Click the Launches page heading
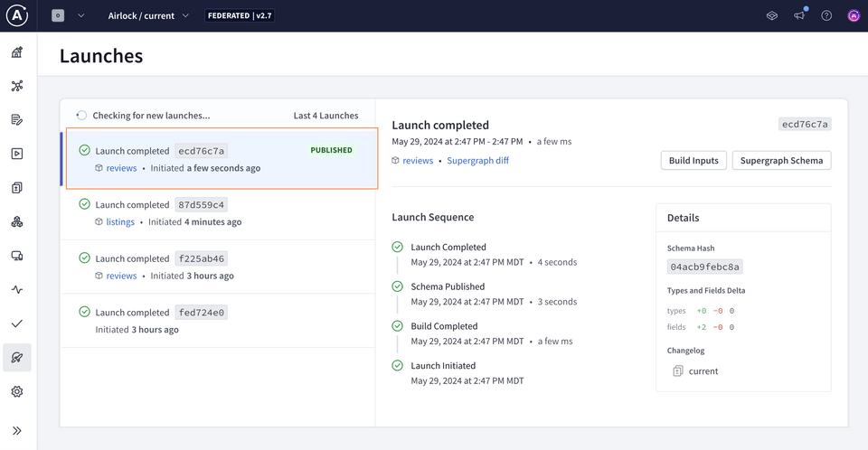 tap(101, 56)
